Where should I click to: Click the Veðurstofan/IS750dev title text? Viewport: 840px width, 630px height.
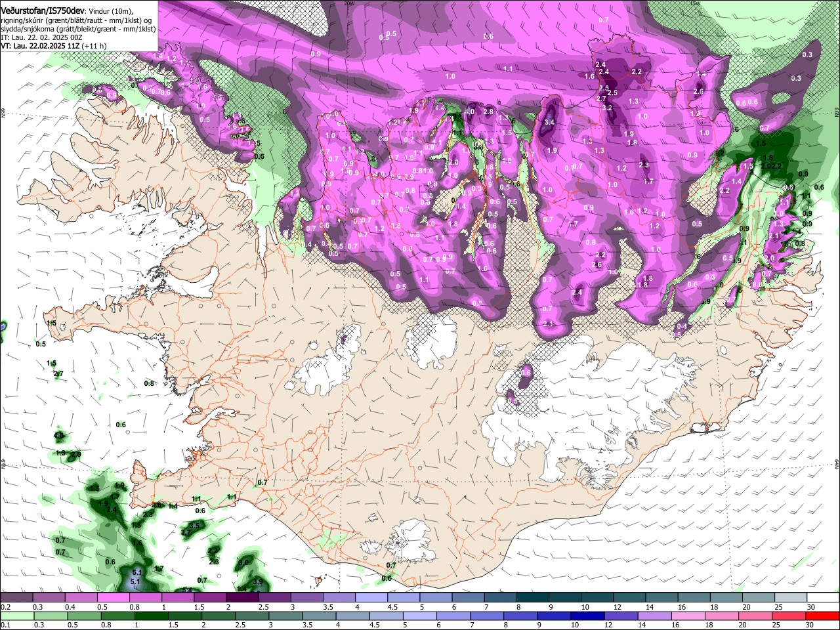click(x=43, y=10)
